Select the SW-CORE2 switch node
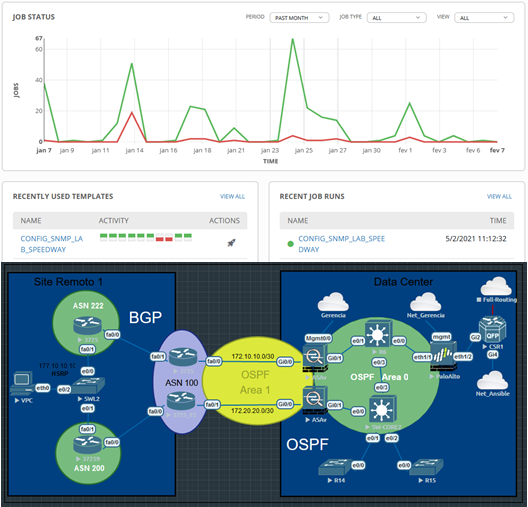528x507 pixels. pos(383,410)
